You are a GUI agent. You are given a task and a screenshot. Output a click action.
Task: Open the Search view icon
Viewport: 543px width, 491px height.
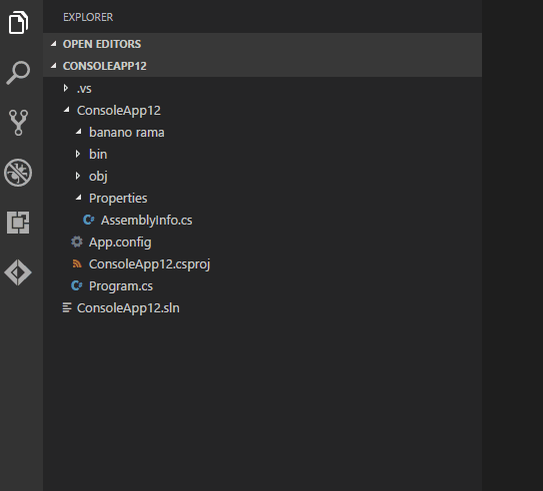18,73
